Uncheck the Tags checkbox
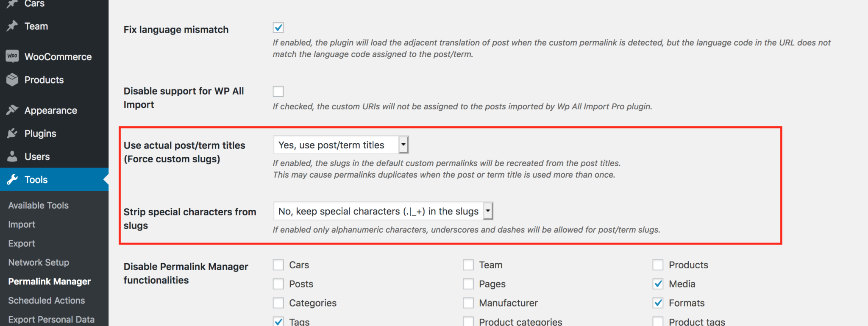 278,322
